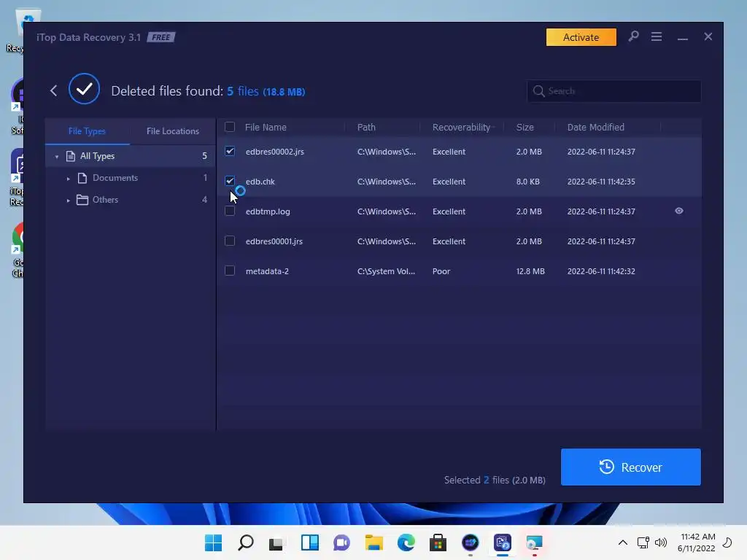Screen dimensions: 747x560
Task: Click inside the Search input field
Action: (614, 91)
